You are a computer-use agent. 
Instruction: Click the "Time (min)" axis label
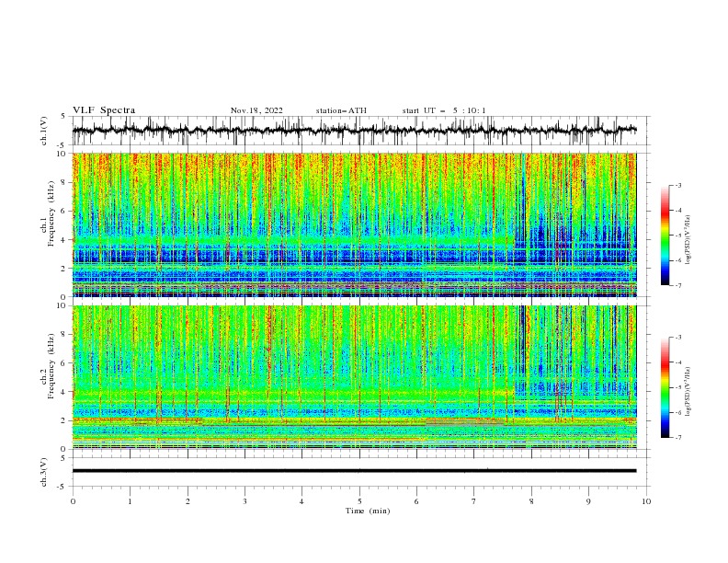(368, 511)
